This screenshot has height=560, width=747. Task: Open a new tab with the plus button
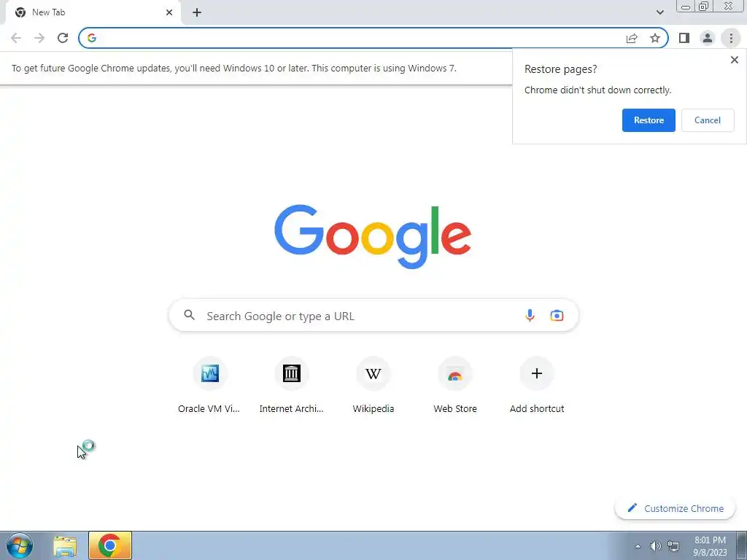[x=197, y=12]
